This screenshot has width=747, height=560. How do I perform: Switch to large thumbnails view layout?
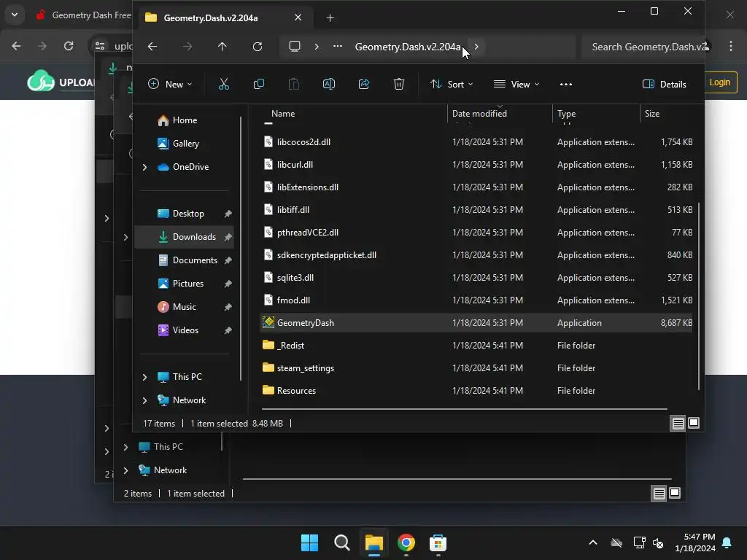(x=694, y=423)
